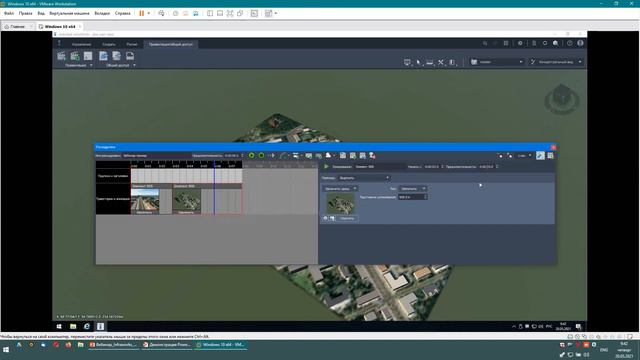This screenshot has height=360, width=640.
Task: Click the VMware send Ctrl+Alt+Del icon
Action: tap(161, 13)
